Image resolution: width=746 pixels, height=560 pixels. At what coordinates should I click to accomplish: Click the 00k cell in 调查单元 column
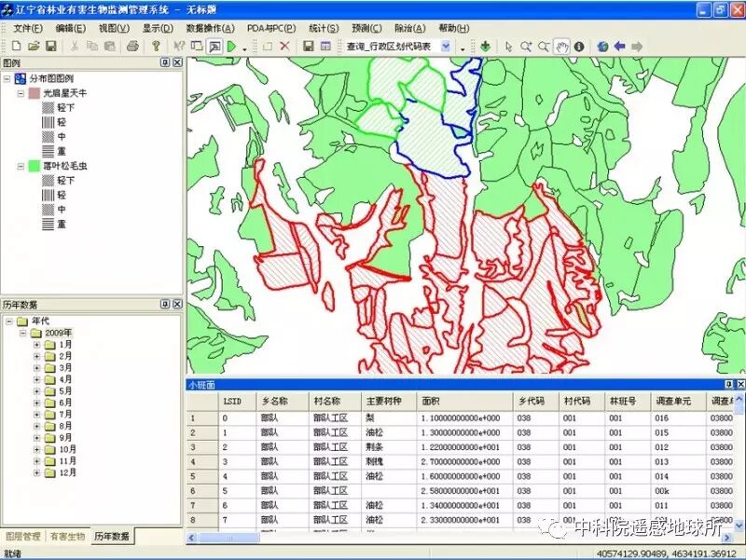tap(678, 491)
